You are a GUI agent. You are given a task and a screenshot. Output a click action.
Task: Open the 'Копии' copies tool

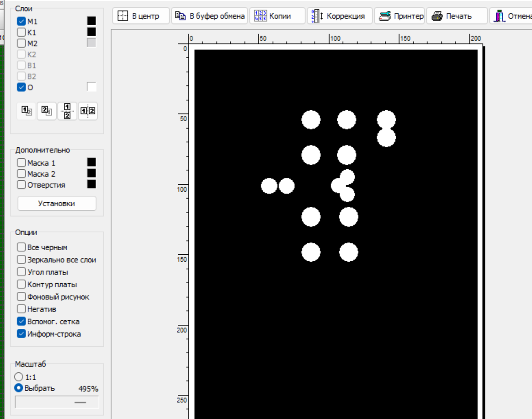(x=277, y=16)
